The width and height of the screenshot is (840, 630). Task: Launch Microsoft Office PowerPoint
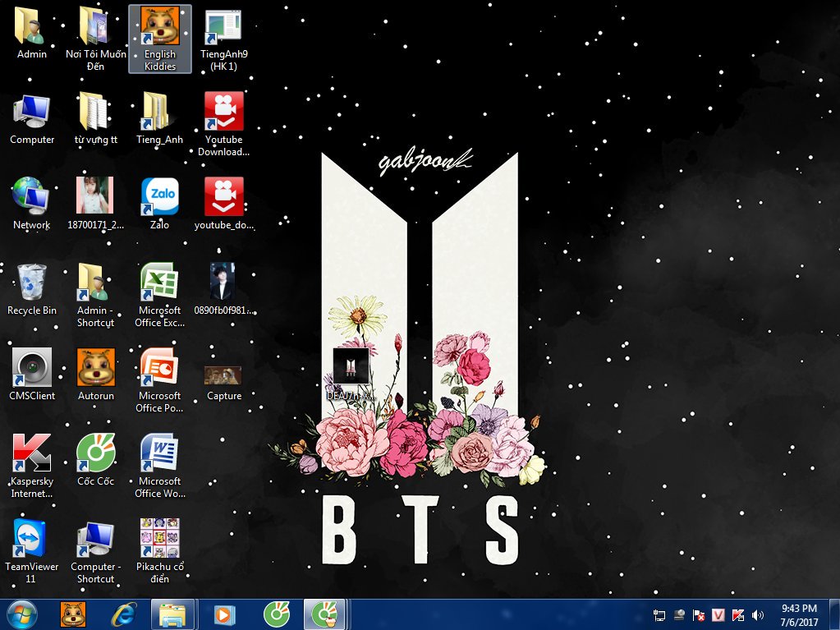159,380
